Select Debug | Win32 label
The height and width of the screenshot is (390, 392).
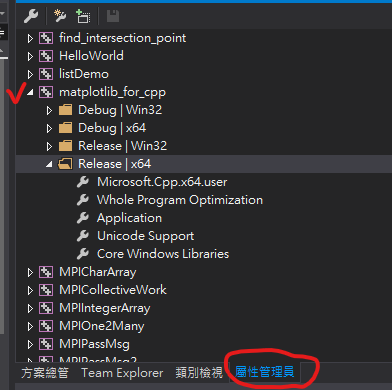point(120,110)
